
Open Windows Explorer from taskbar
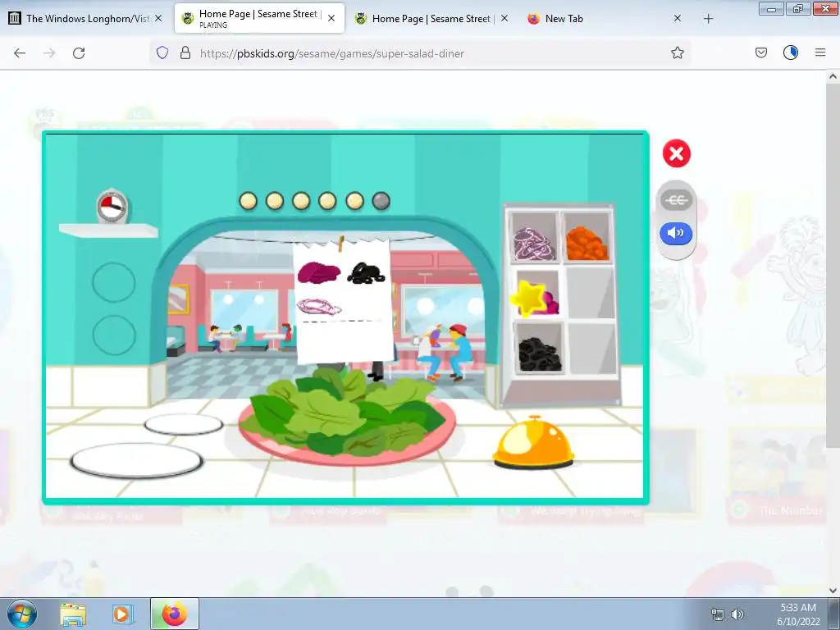(73, 614)
